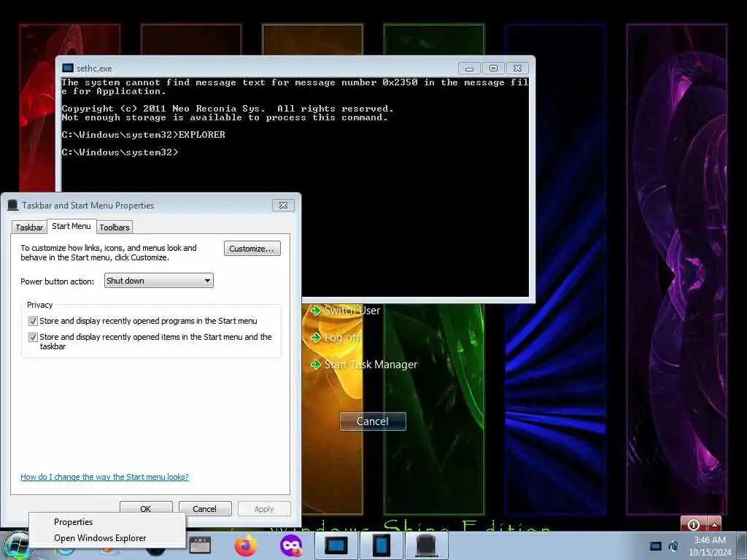The image size is (747, 560).
Task: Switch to the Taskbar tab
Action: coord(29,227)
